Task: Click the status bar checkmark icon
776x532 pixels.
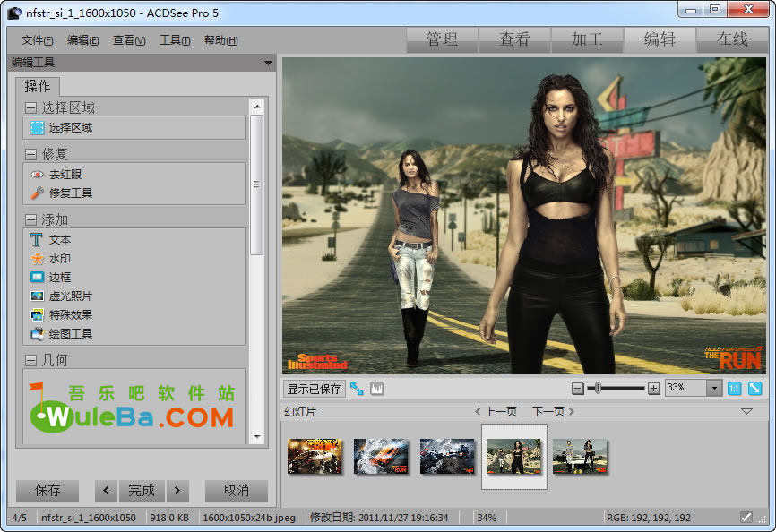Action: tap(746, 517)
